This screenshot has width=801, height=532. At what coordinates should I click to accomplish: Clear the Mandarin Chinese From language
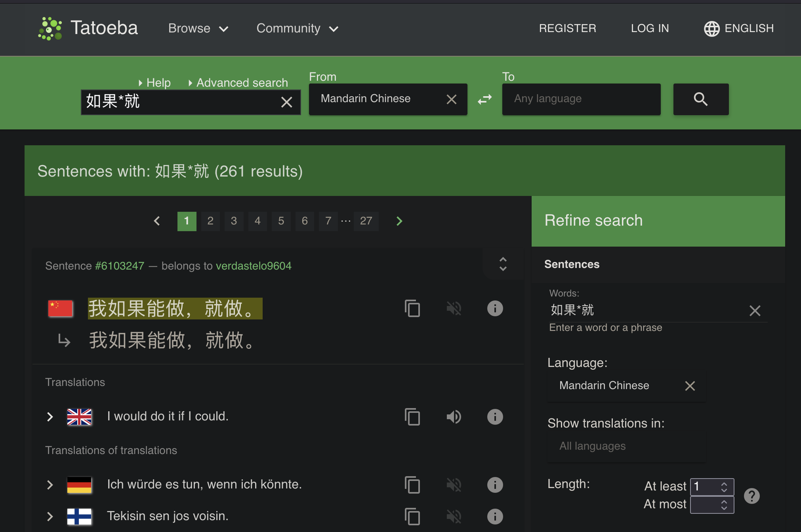tap(451, 99)
